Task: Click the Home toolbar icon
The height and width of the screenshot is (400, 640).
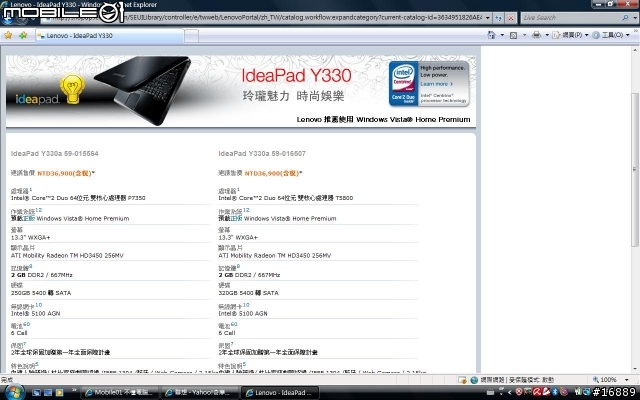Action: point(491,35)
